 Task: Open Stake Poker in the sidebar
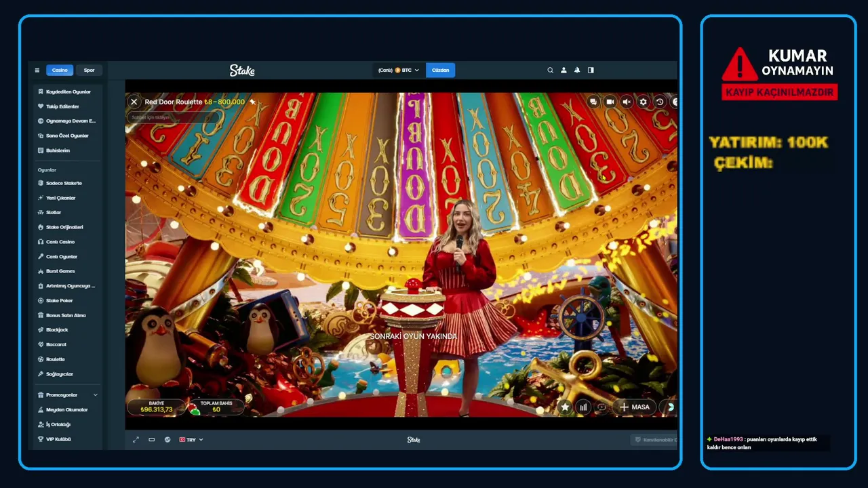tap(68, 300)
